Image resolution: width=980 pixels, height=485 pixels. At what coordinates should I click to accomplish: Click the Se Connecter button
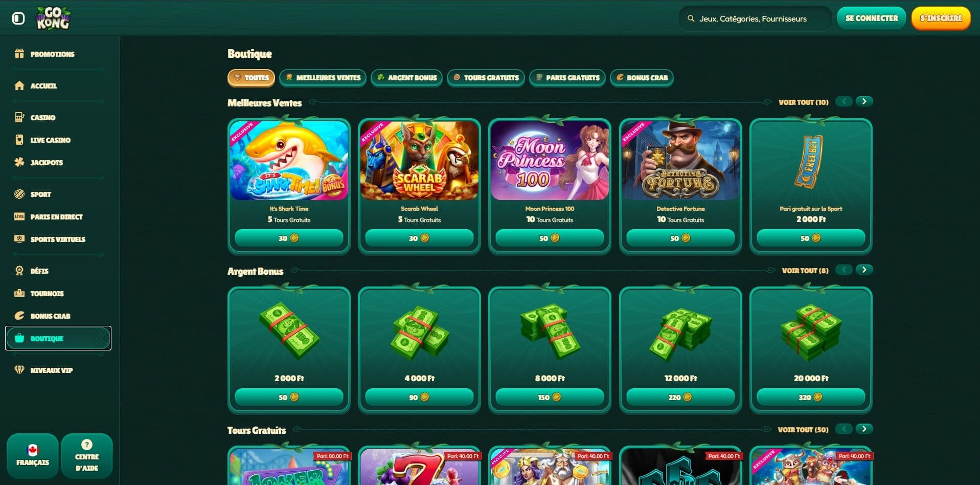coord(872,18)
